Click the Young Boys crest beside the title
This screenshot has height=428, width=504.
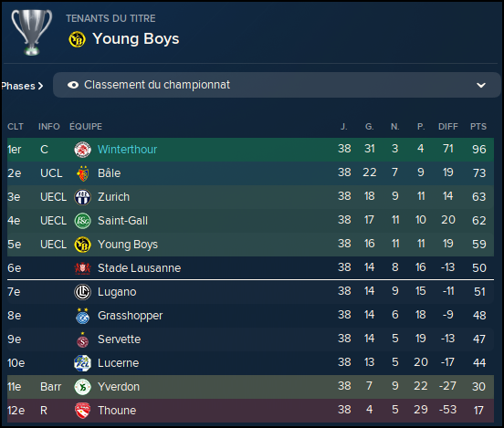(77, 39)
